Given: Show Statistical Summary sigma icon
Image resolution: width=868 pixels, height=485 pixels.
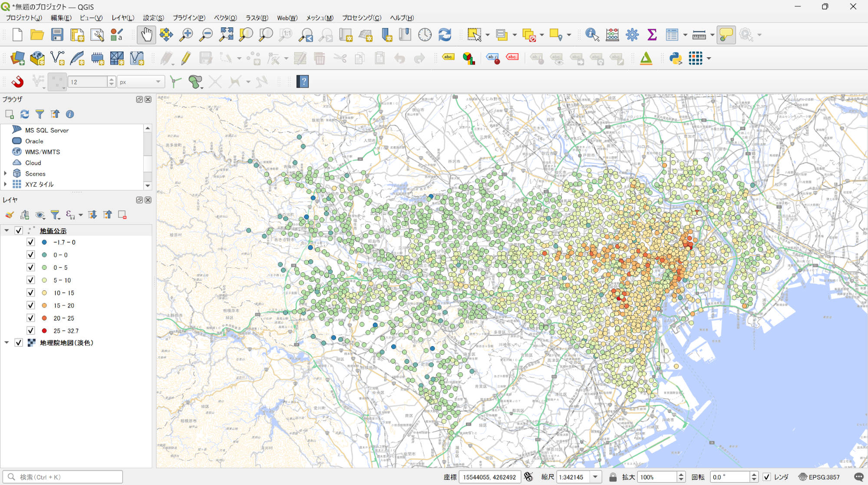Looking at the screenshot, I should point(652,35).
